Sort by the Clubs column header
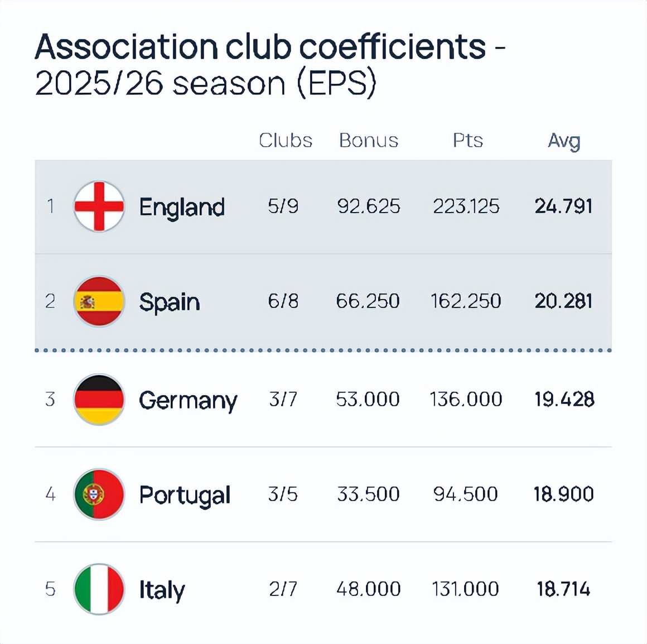Viewport: 647px width, 644px height. [286, 140]
